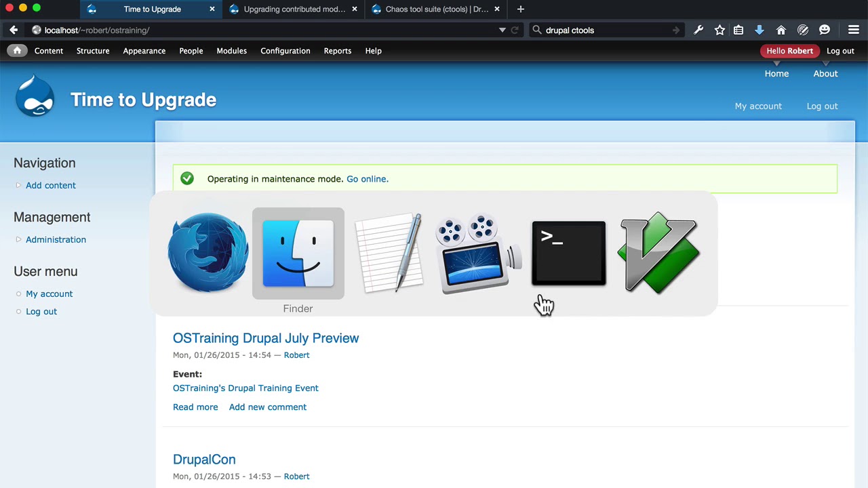Select Terminal in the app switcher
Screen dimensions: 868x488
[x=569, y=253]
